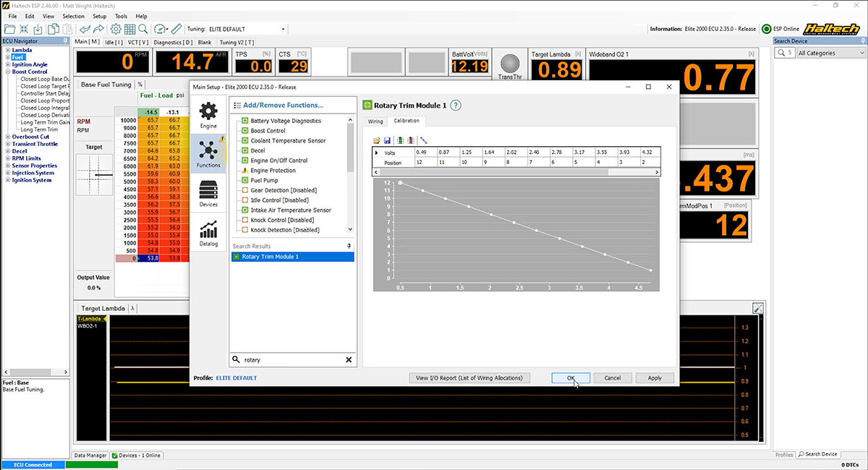This screenshot has height=470, width=868.
Task: Click the ruler/measure toolbar icon
Action: pos(176,29)
